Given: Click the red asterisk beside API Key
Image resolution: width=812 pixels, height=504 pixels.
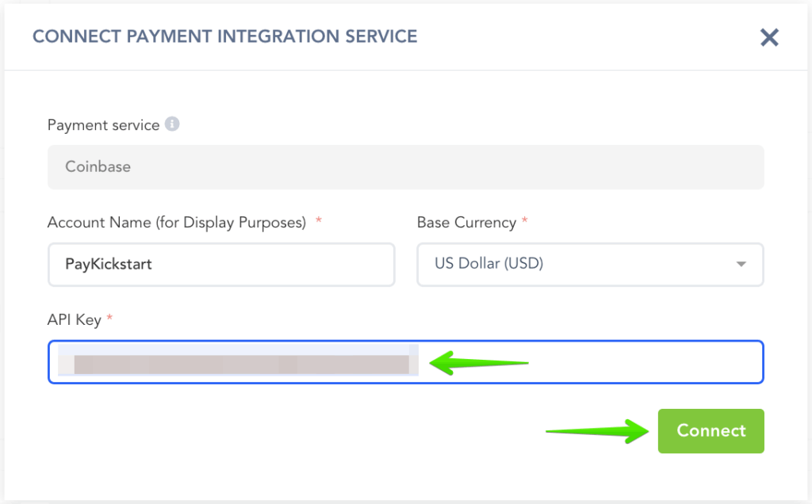Looking at the screenshot, I should pyautogui.click(x=110, y=319).
